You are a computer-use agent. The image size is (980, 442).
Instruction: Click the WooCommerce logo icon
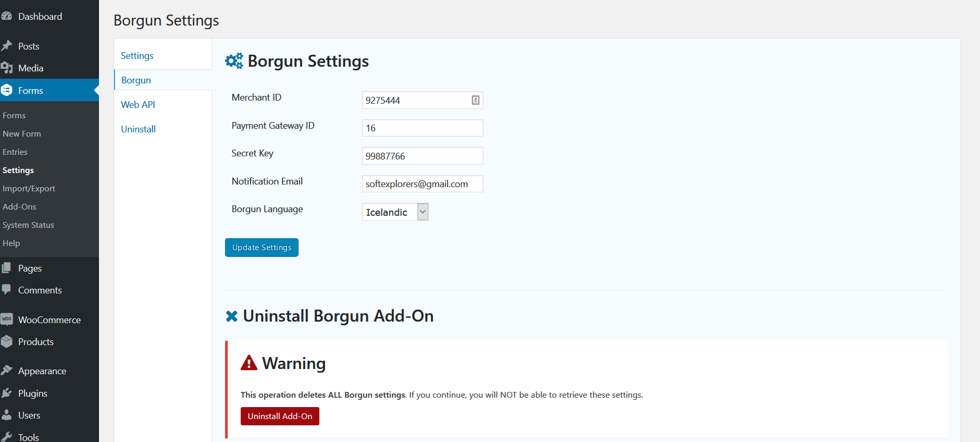coord(7,319)
